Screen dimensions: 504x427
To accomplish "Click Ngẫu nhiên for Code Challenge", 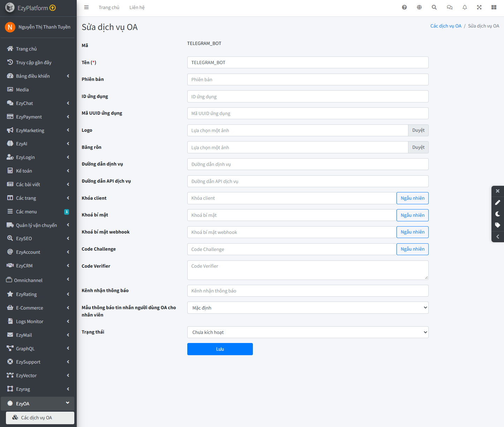I will tap(413, 249).
